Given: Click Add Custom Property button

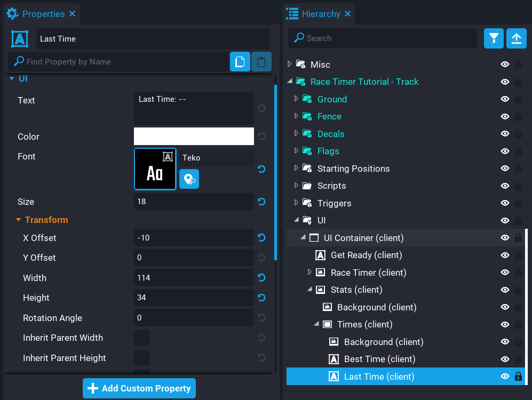Looking at the screenshot, I should pyautogui.click(x=139, y=388).
